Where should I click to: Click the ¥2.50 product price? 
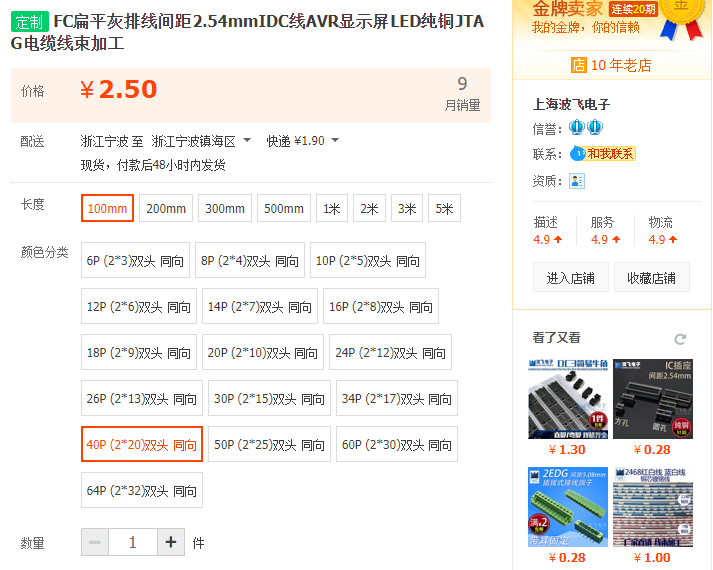click(x=119, y=89)
